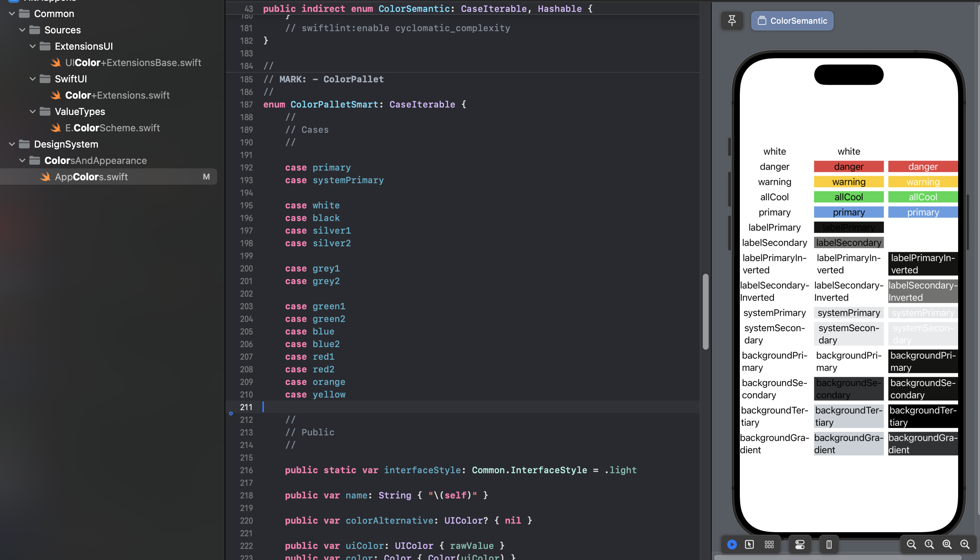Viewport: 980px width, 560px height.
Task: Zoom preview canvas to fit
Action: (947, 544)
